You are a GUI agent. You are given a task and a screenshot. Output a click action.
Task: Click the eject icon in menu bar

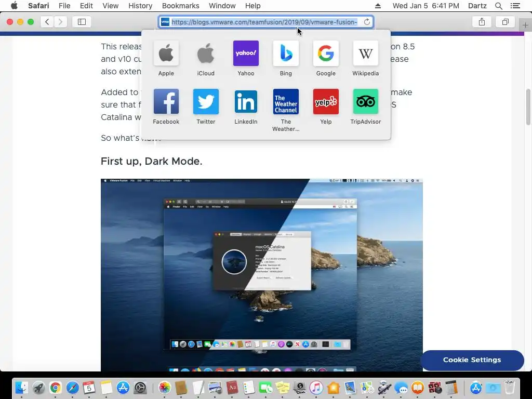pos(378,6)
